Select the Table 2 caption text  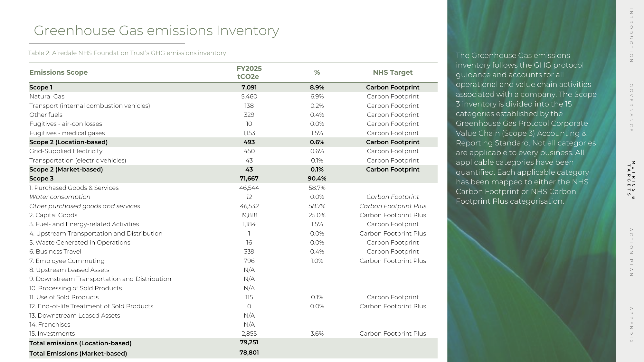tap(127, 53)
